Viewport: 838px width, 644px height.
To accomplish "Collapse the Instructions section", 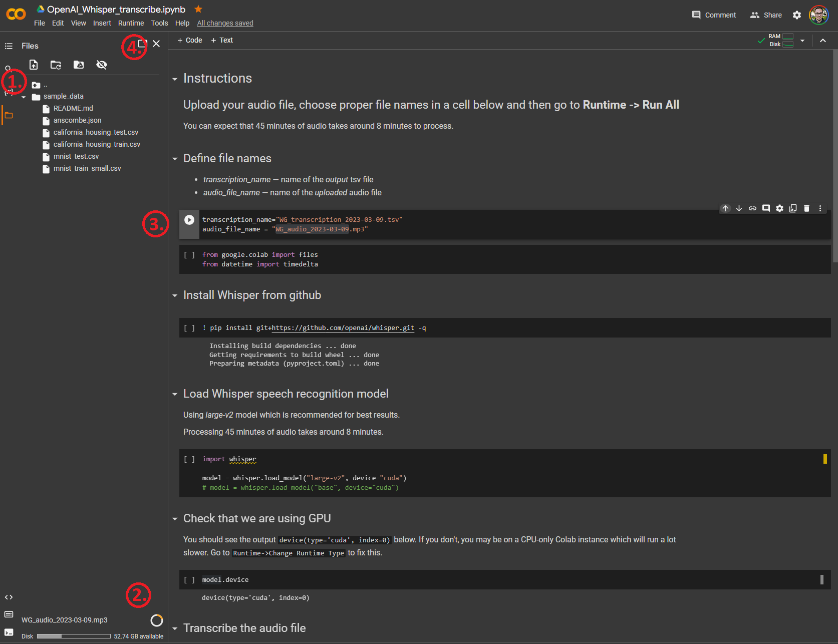I will tap(175, 79).
